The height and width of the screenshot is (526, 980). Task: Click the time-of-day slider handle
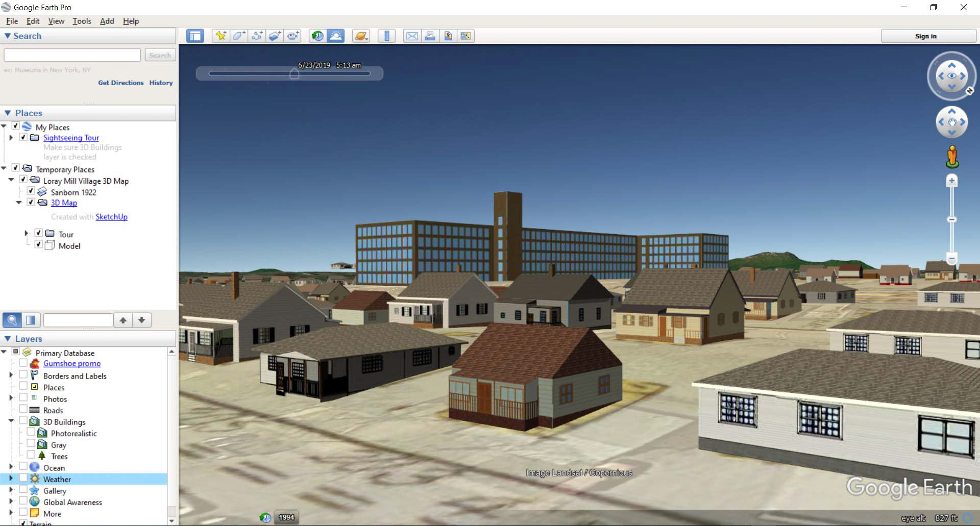[295, 74]
